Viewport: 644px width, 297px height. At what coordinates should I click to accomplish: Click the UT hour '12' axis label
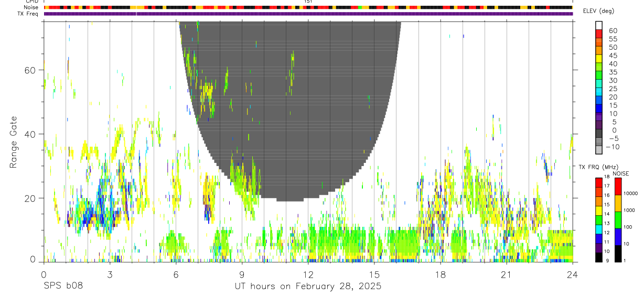coord(308,274)
